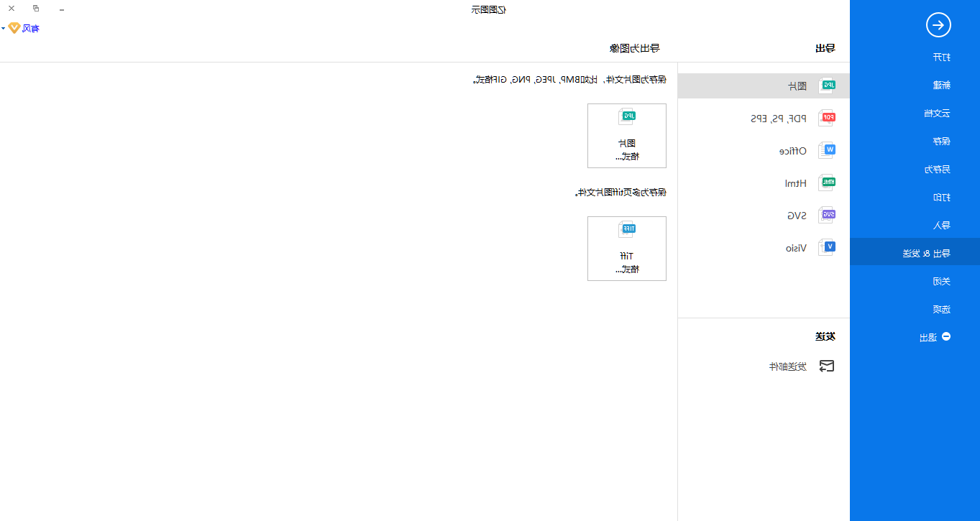Click the 发送邮件 envelope icon
This screenshot has width=980, height=521.
(827, 366)
